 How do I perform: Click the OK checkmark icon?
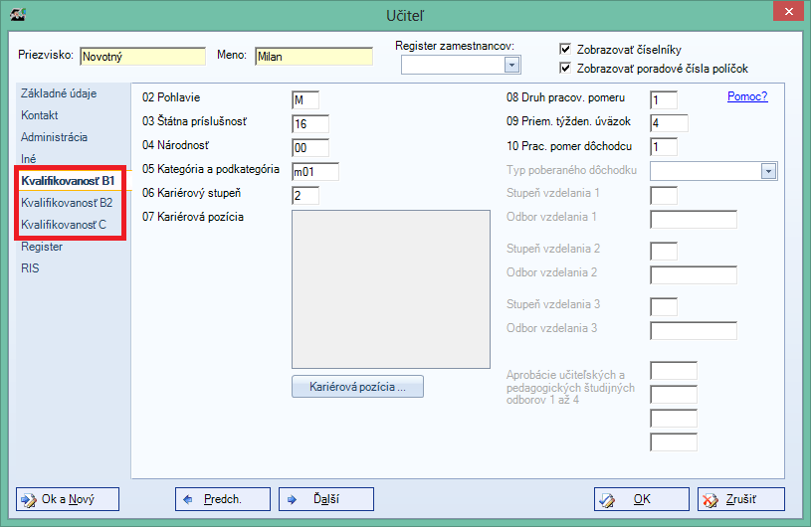pyautogui.click(x=607, y=500)
